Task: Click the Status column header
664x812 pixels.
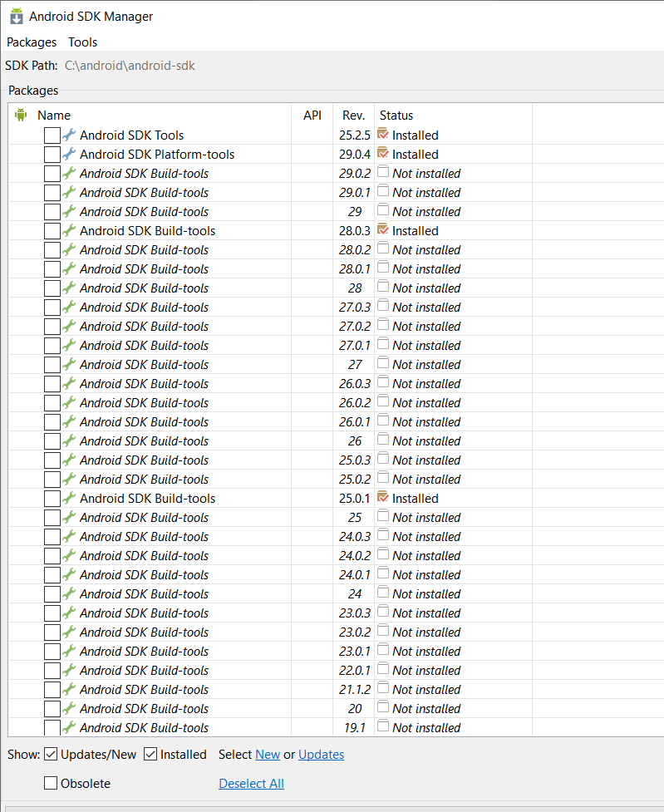Action: pos(396,115)
